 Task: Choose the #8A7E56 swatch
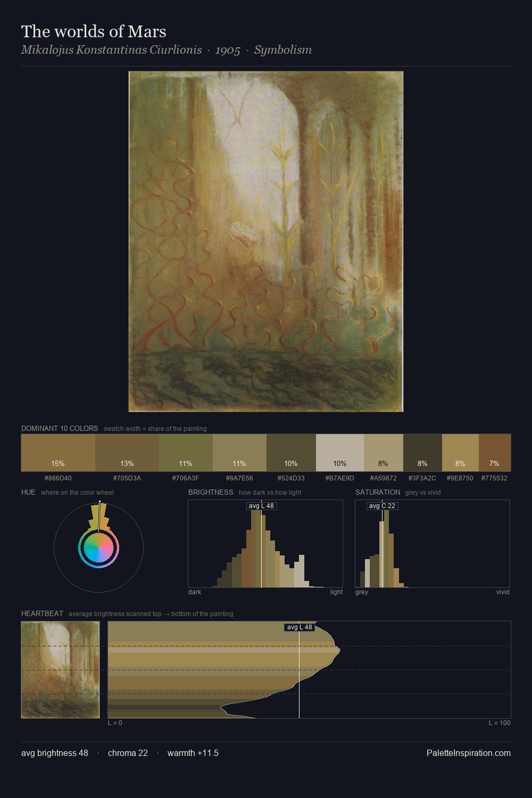[x=239, y=453]
